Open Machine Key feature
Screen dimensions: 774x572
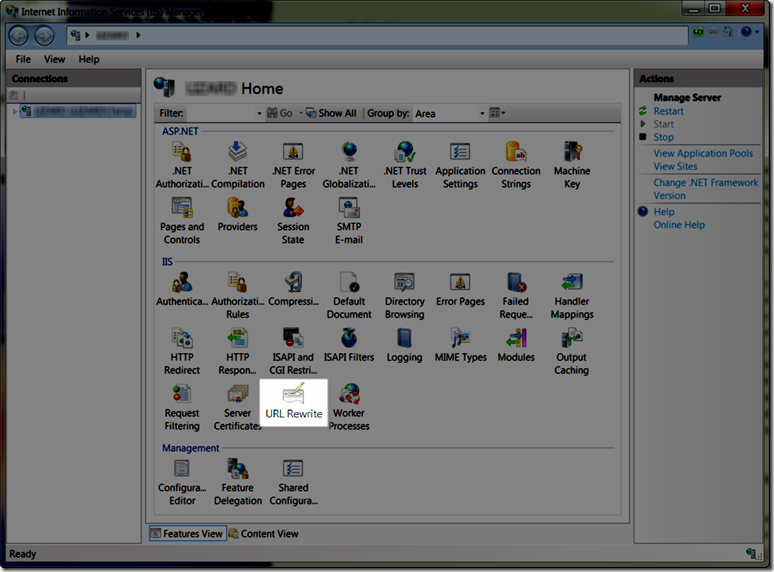click(572, 165)
